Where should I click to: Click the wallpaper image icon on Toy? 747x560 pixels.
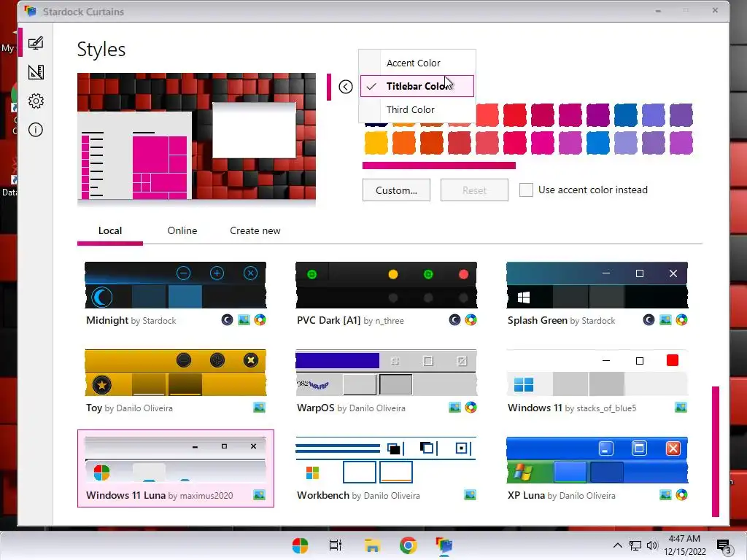pos(259,408)
